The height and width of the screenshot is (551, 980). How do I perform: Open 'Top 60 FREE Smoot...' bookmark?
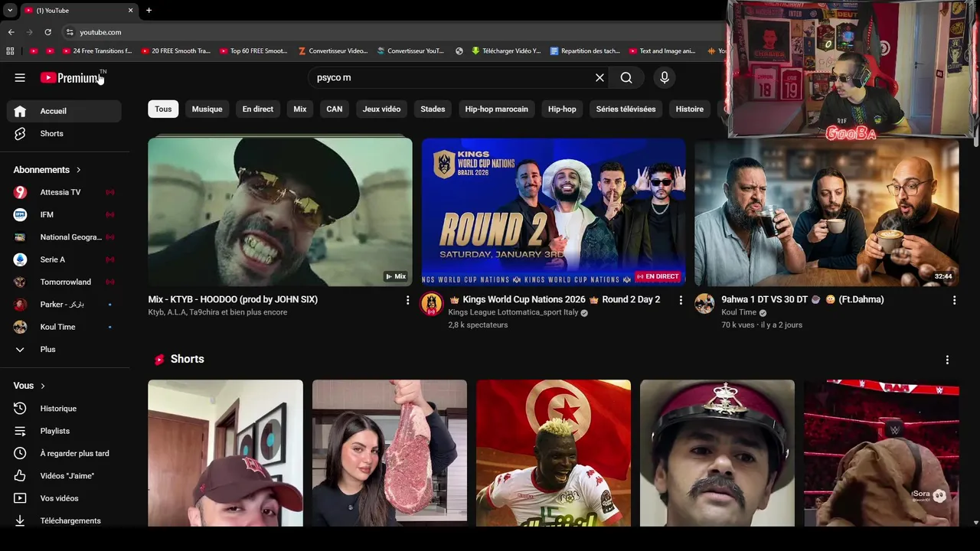[253, 51]
